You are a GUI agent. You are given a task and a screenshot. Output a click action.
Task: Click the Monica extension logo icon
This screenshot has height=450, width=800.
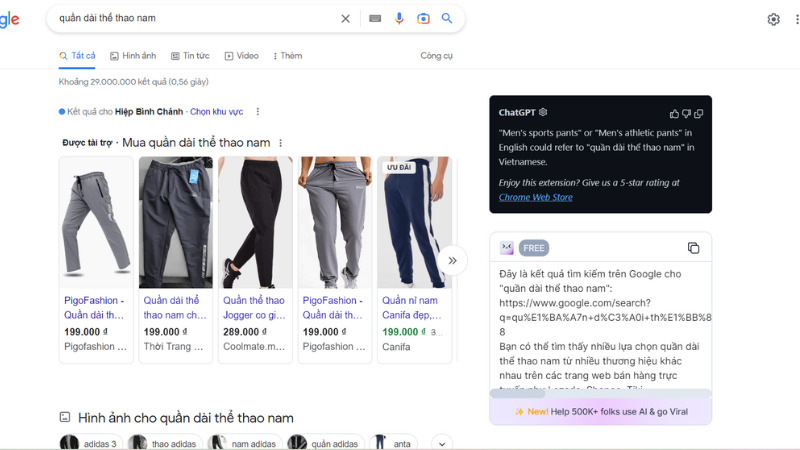coord(507,248)
